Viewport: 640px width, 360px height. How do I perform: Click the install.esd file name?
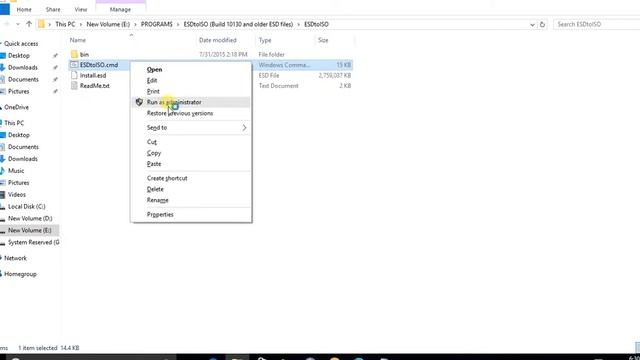(x=93, y=76)
